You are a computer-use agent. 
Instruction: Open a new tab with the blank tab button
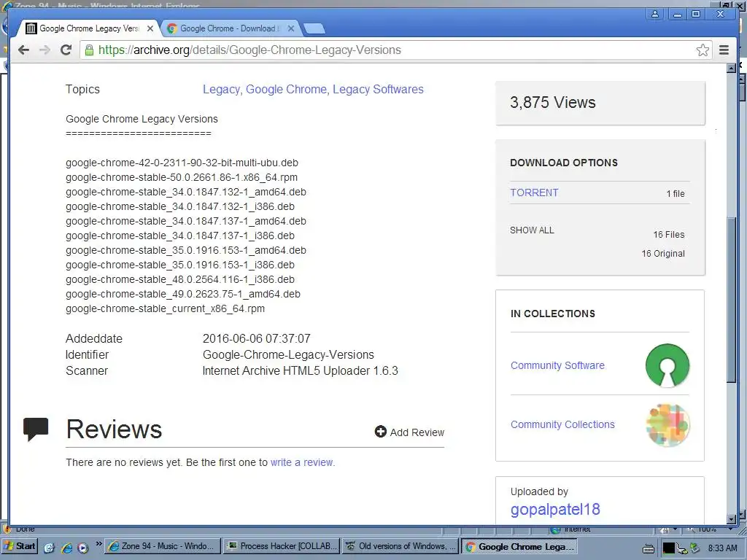click(314, 29)
